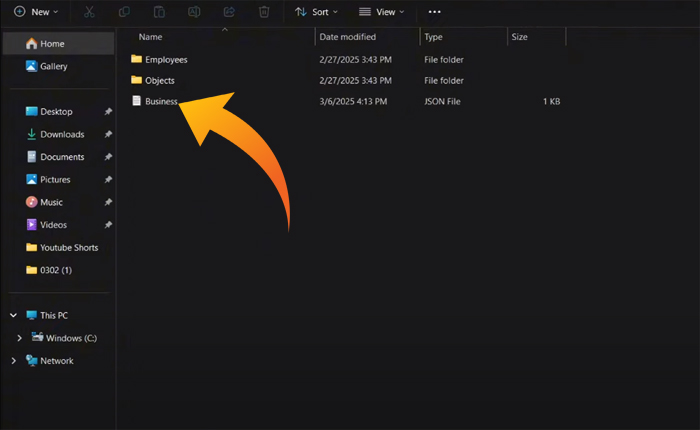Select the Business JSON file
700x430 pixels.
[x=160, y=101]
